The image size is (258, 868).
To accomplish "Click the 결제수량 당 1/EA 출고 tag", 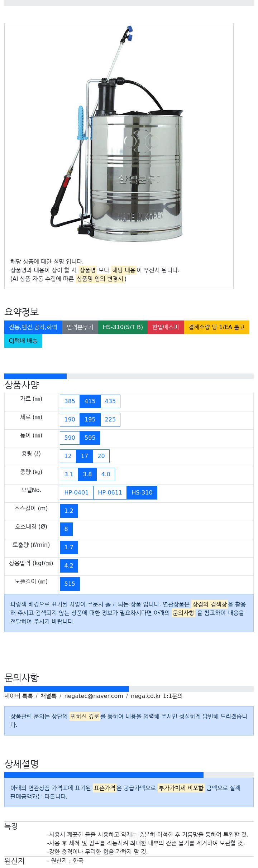I will pos(216,327).
